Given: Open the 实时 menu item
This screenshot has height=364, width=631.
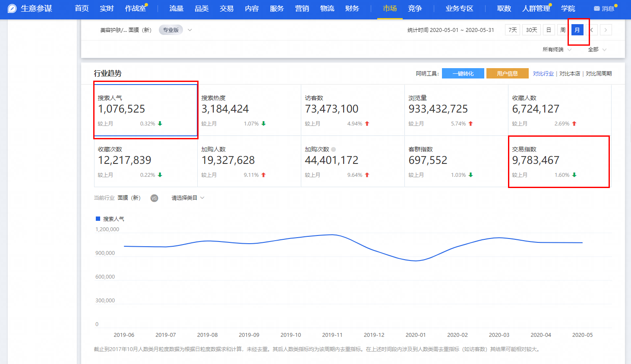Looking at the screenshot, I should 107,9.
